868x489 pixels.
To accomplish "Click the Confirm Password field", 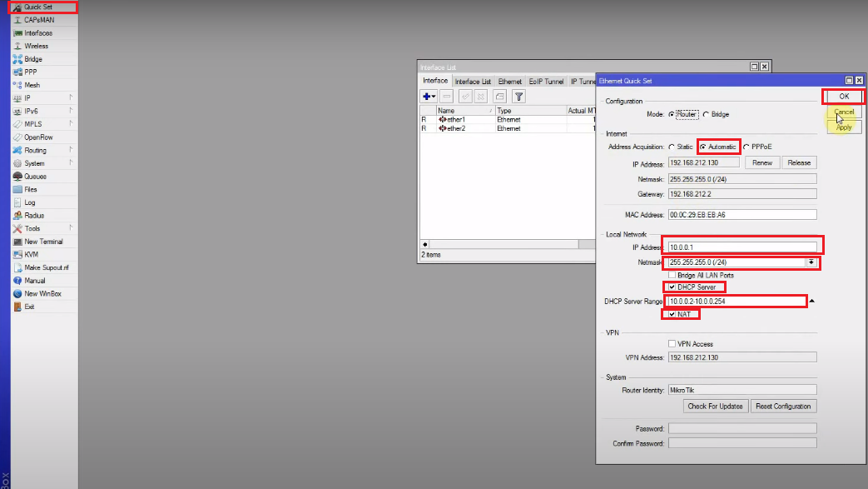I will [x=742, y=443].
